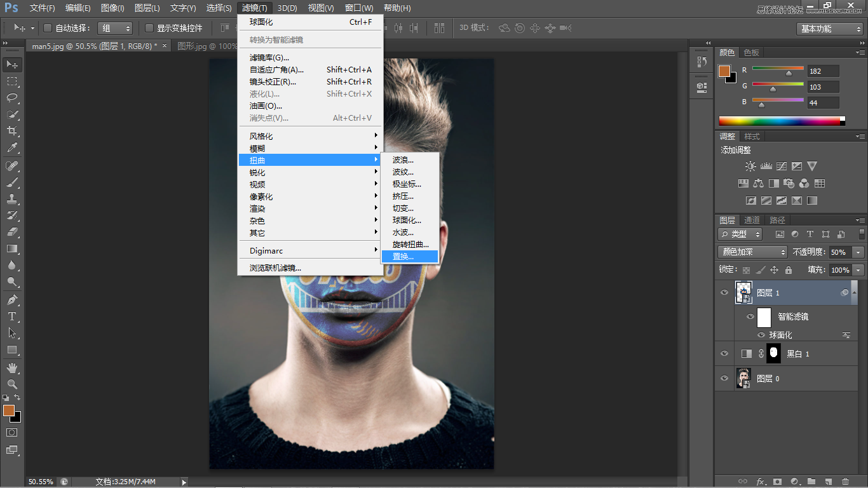Viewport: 868px width, 488px height.
Task: Toggle lock transparent pixels icon
Action: 747,270
